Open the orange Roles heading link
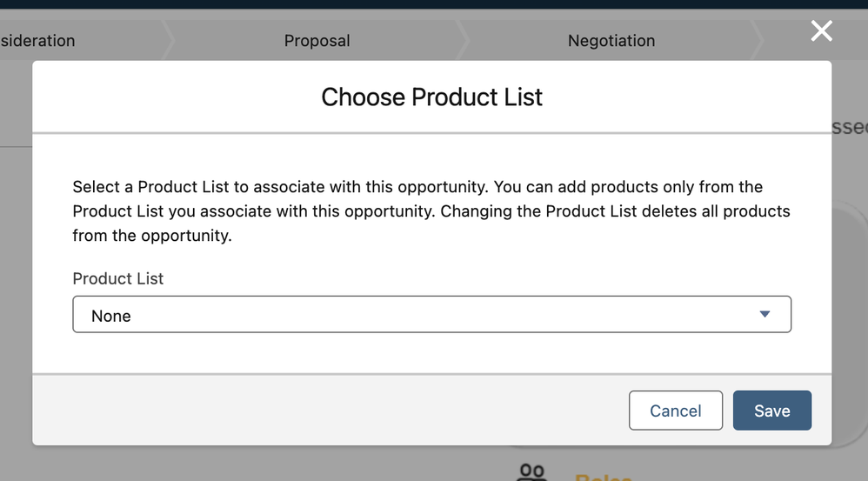 [604, 477]
